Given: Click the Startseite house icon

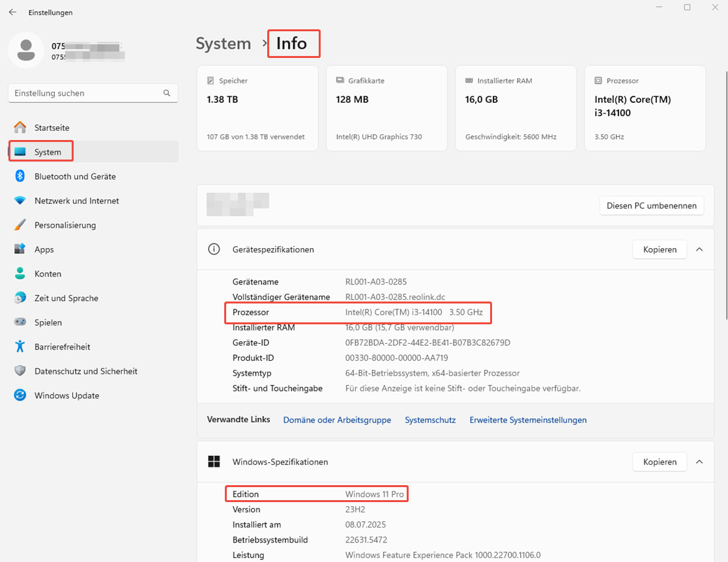Looking at the screenshot, I should tap(20, 127).
